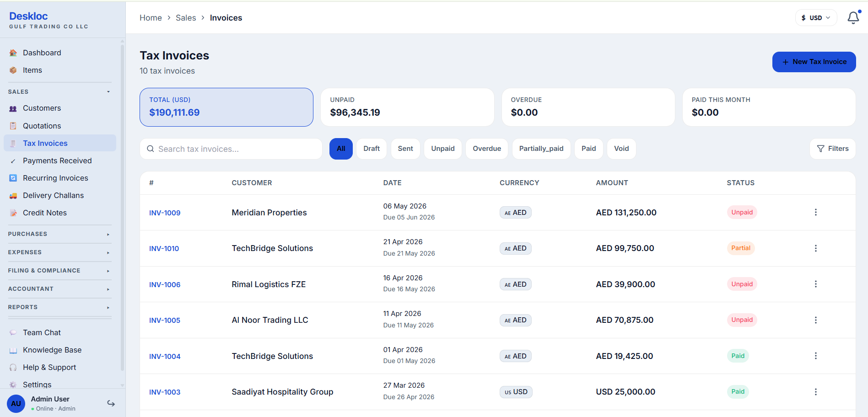
Task: Filter invoices by Paid
Action: [x=589, y=149]
